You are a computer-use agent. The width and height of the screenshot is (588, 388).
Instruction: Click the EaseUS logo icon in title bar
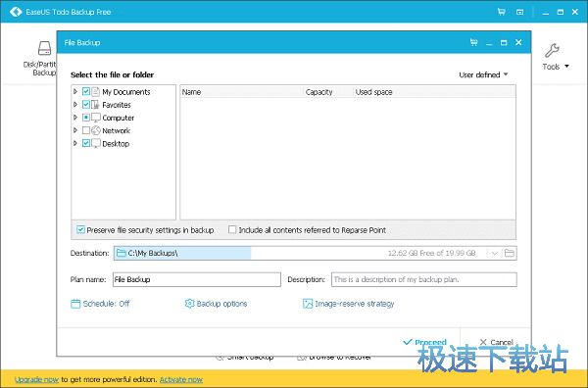click(x=16, y=12)
